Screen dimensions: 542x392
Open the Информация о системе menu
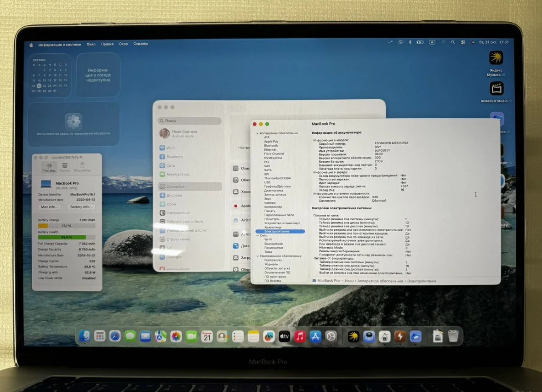pyautogui.click(x=59, y=45)
